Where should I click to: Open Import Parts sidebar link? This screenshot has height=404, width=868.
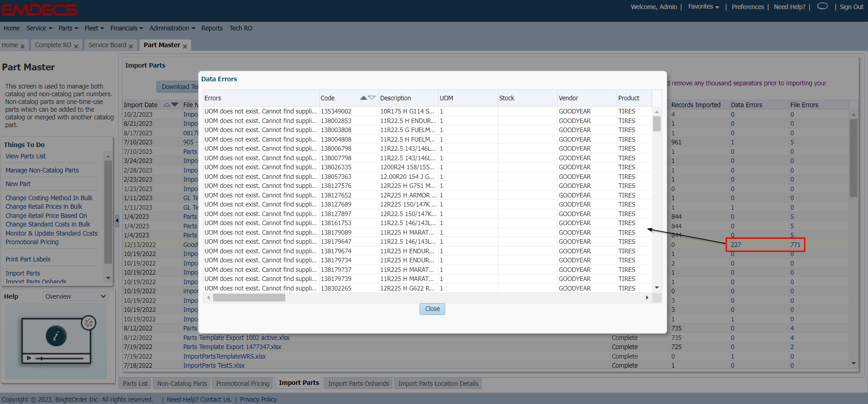[23, 273]
